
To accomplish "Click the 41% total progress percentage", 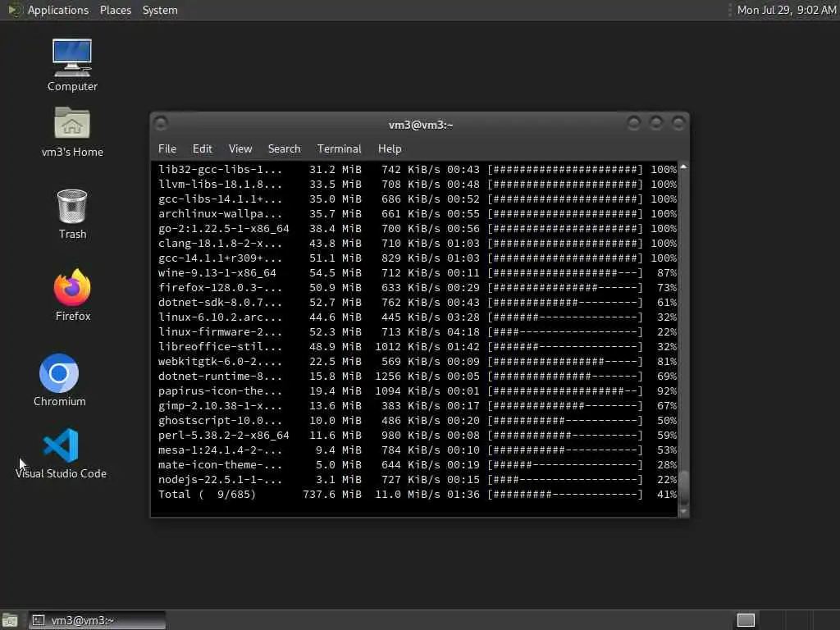I will pos(667,495).
